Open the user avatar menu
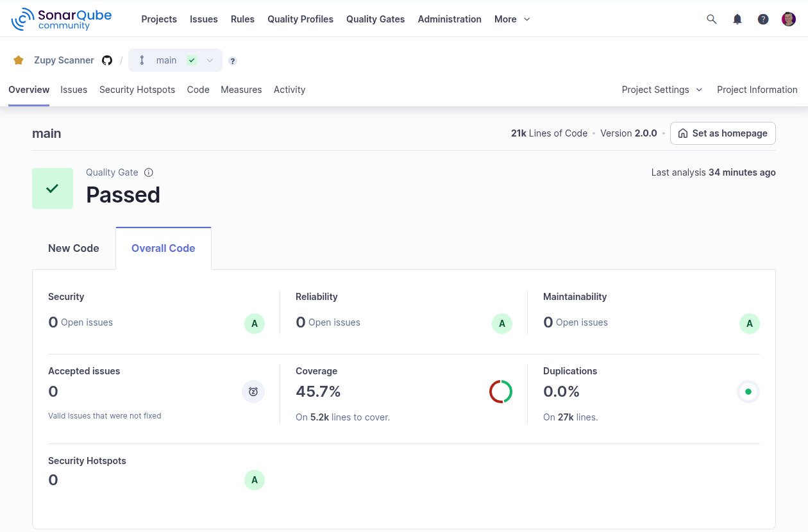This screenshot has height=532, width=808. tap(789, 19)
